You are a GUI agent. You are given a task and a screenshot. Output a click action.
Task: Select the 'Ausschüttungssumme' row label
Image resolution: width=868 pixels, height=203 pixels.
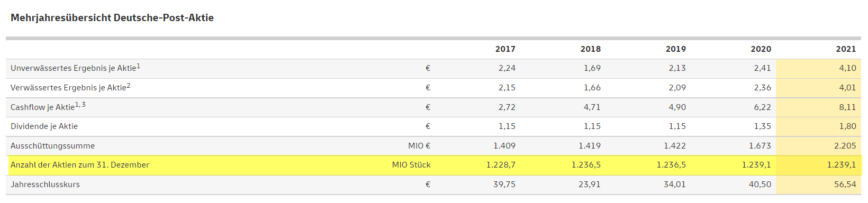pos(52,146)
